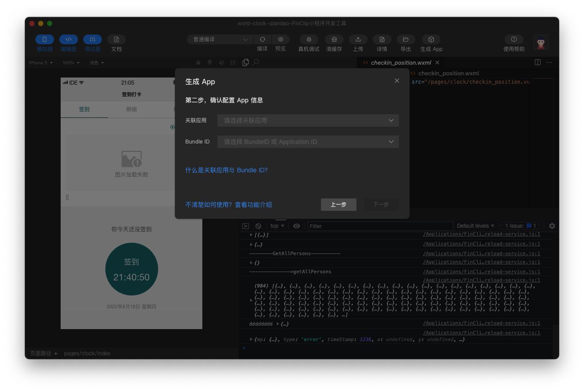Close the 生成 App dialog
The height and width of the screenshot is (392, 584).
point(397,81)
